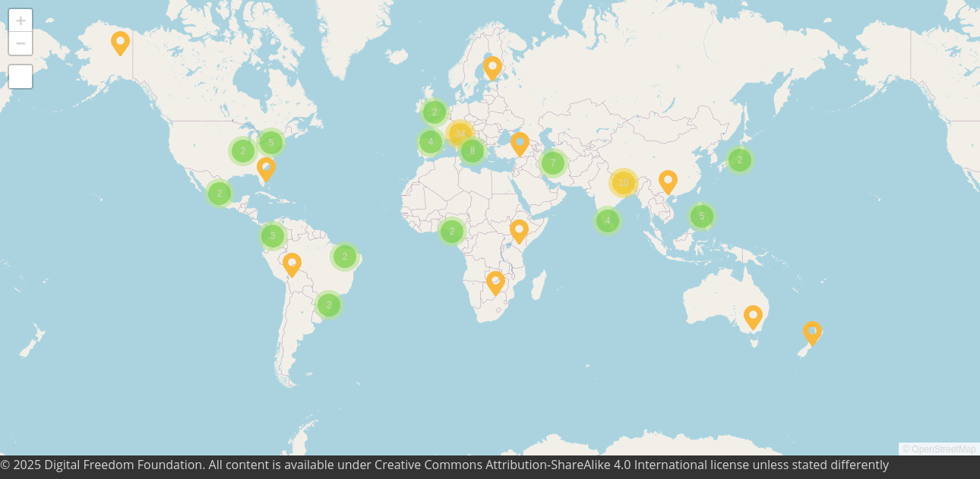
Task: Click the zoom in plus button
Action: (21, 20)
